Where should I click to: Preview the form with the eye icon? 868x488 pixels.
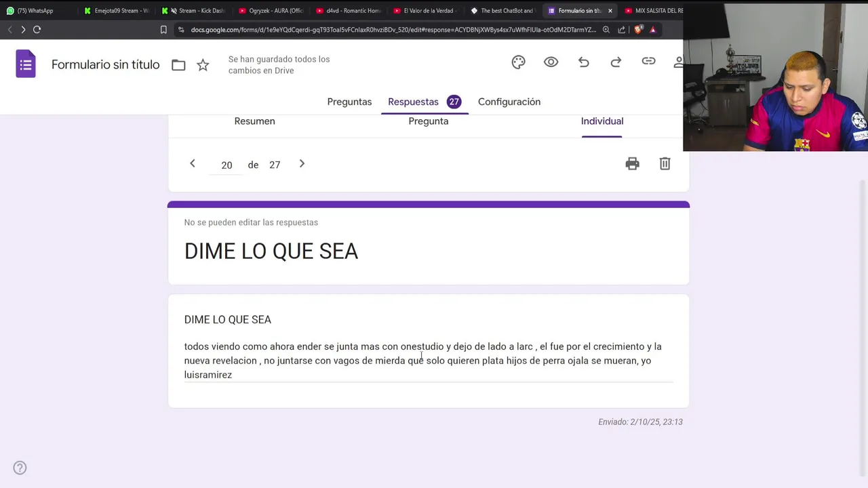(551, 62)
